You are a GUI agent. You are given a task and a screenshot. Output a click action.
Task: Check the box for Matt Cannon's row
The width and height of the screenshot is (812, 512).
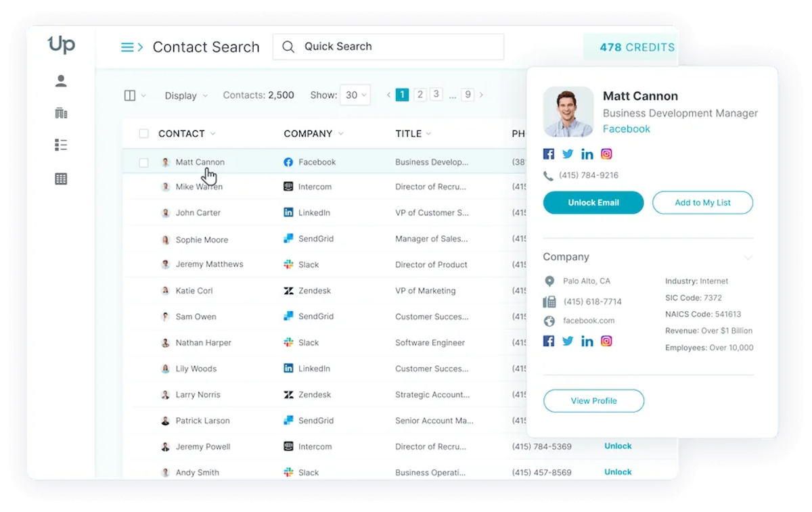[143, 162]
